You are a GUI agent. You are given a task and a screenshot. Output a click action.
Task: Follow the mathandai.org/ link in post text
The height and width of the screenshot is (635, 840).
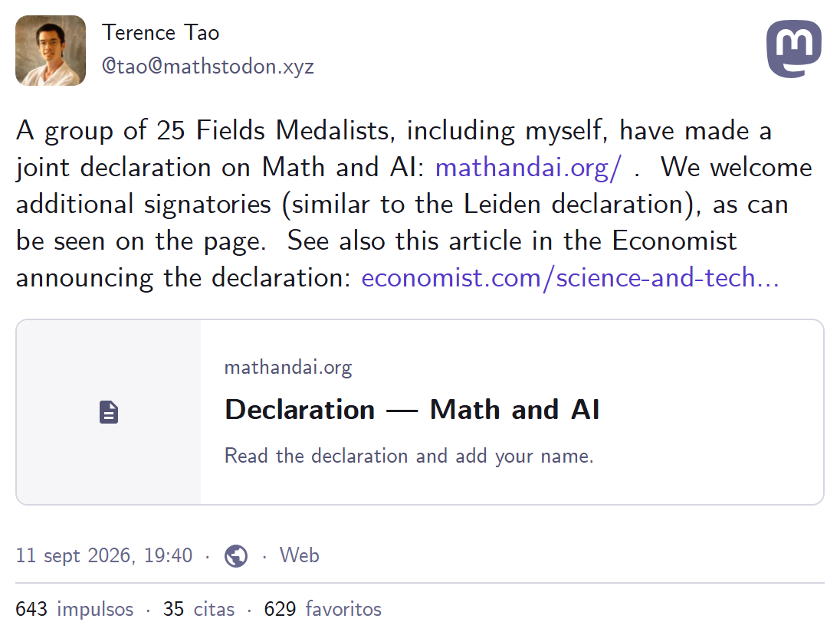(x=528, y=167)
